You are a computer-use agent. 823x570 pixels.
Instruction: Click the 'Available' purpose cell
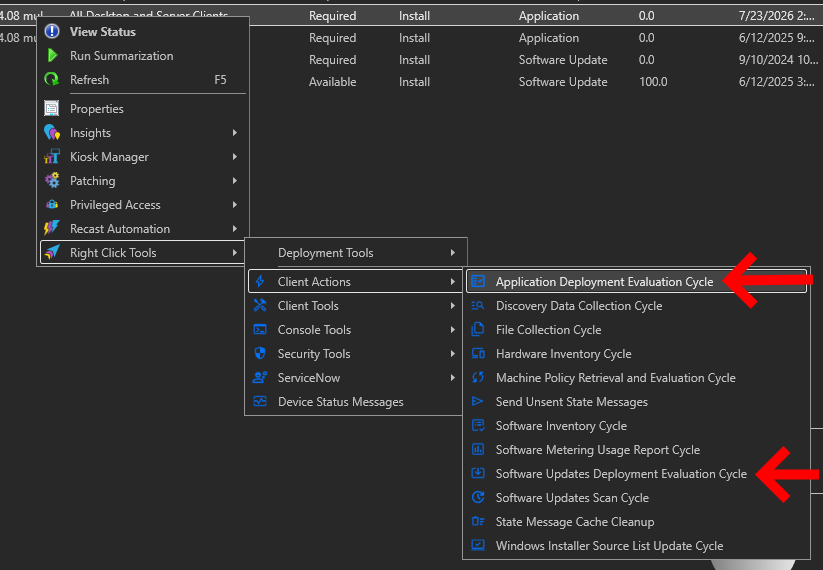pos(332,82)
